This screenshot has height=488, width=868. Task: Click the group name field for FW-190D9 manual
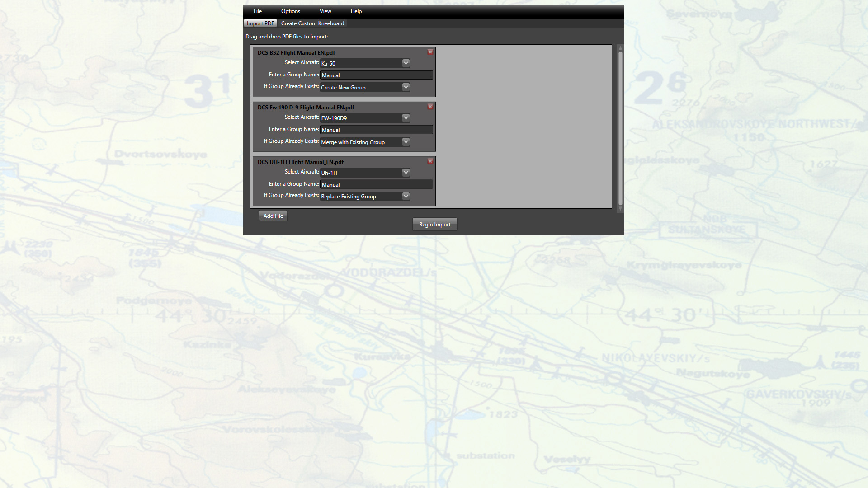[376, 130]
